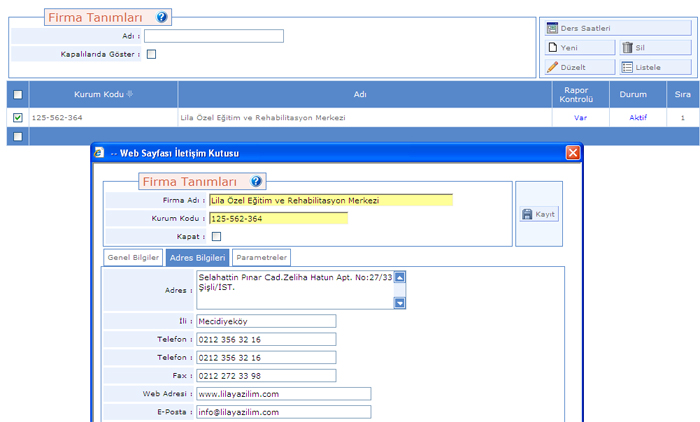This screenshot has height=422, width=700.
Task: Click the Web Adresi input field
Action: point(283,394)
